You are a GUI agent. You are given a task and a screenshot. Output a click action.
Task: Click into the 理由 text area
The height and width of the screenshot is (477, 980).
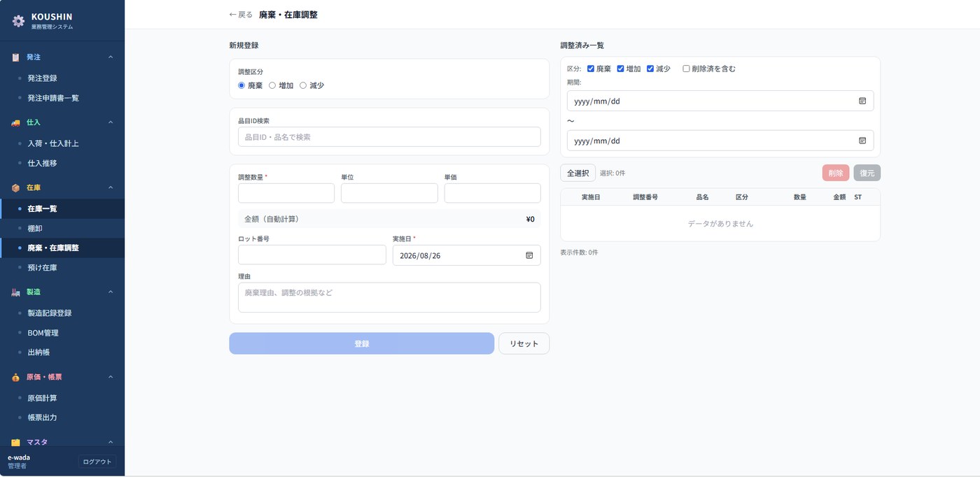point(389,297)
